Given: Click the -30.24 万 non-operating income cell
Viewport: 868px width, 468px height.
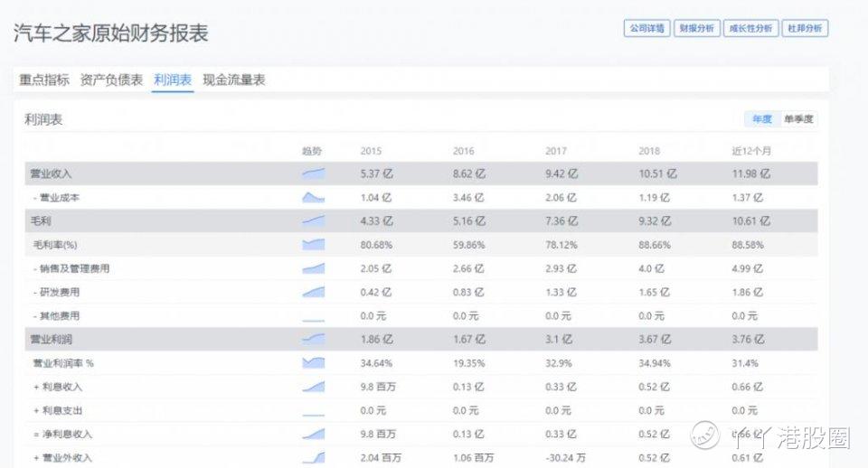Looking at the screenshot, I should click(565, 457).
